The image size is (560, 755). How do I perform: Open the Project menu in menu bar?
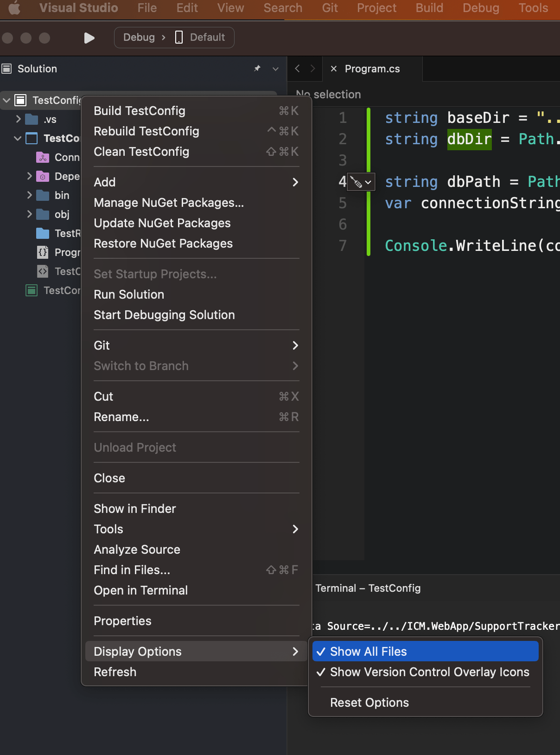tap(376, 8)
